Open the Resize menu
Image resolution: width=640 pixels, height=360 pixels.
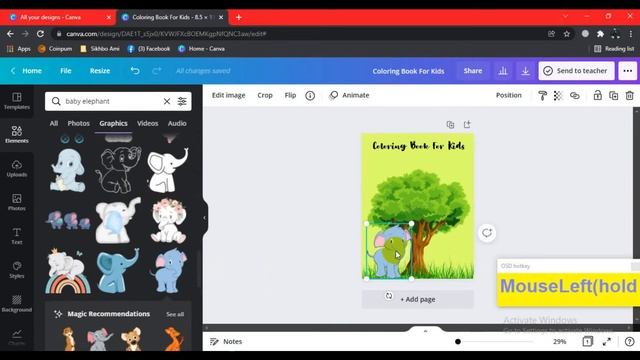(x=100, y=71)
